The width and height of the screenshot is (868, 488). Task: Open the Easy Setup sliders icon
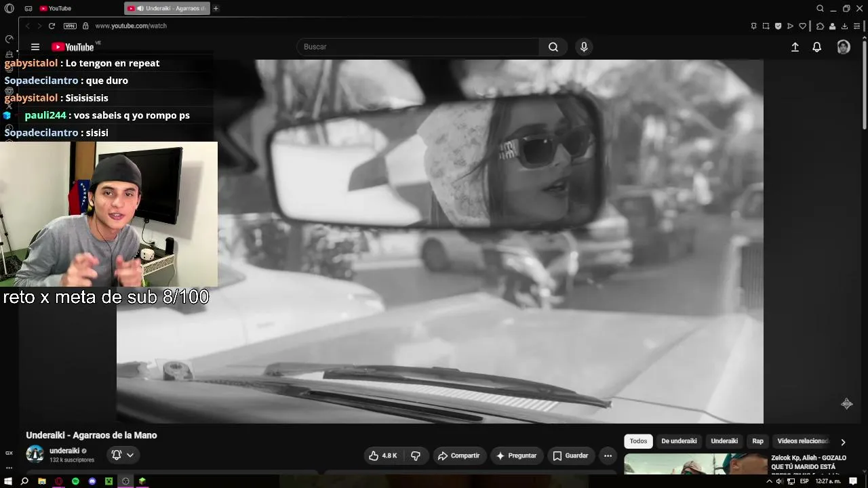(x=857, y=26)
